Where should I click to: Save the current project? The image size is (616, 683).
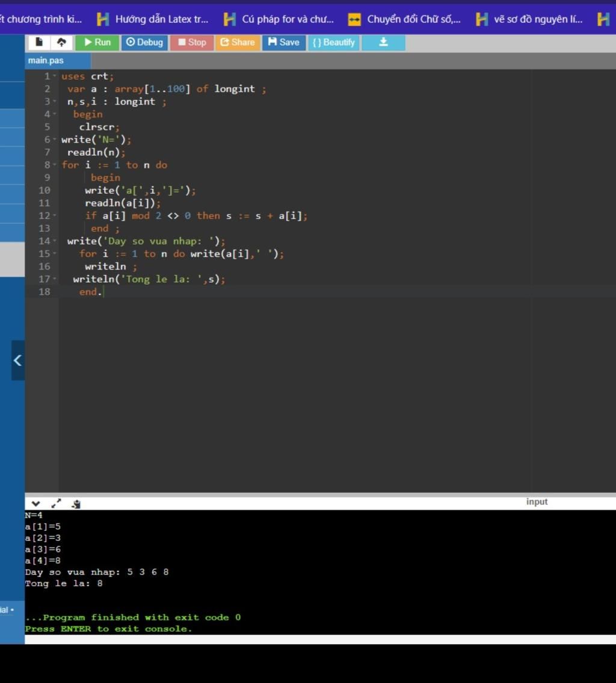pyautogui.click(x=284, y=42)
